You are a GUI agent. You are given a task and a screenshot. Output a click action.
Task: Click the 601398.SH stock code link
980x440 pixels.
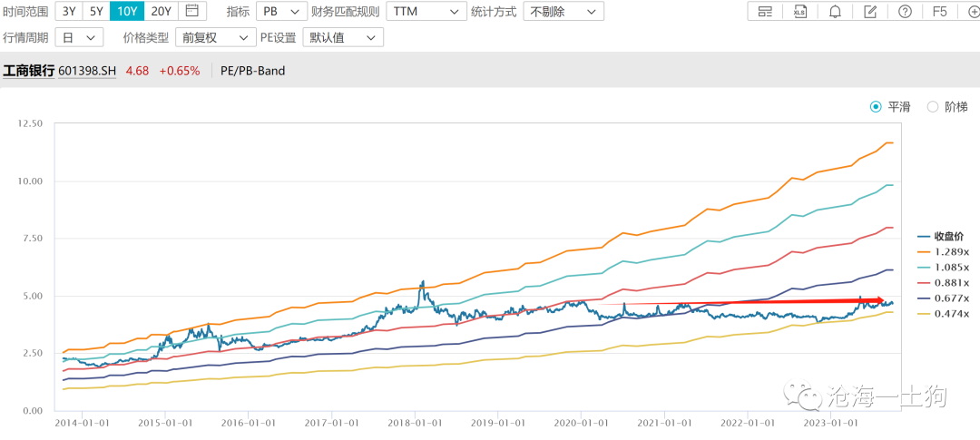point(87,71)
